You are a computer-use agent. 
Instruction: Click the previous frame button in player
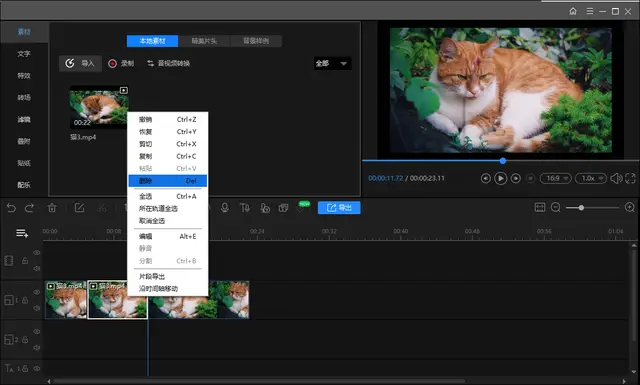point(485,178)
